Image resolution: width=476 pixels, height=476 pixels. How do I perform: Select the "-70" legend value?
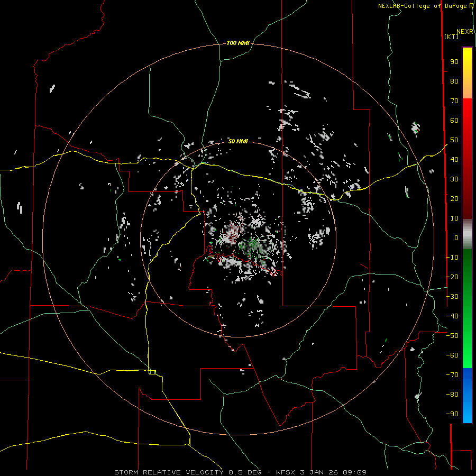pyautogui.click(x=452, y=375)
